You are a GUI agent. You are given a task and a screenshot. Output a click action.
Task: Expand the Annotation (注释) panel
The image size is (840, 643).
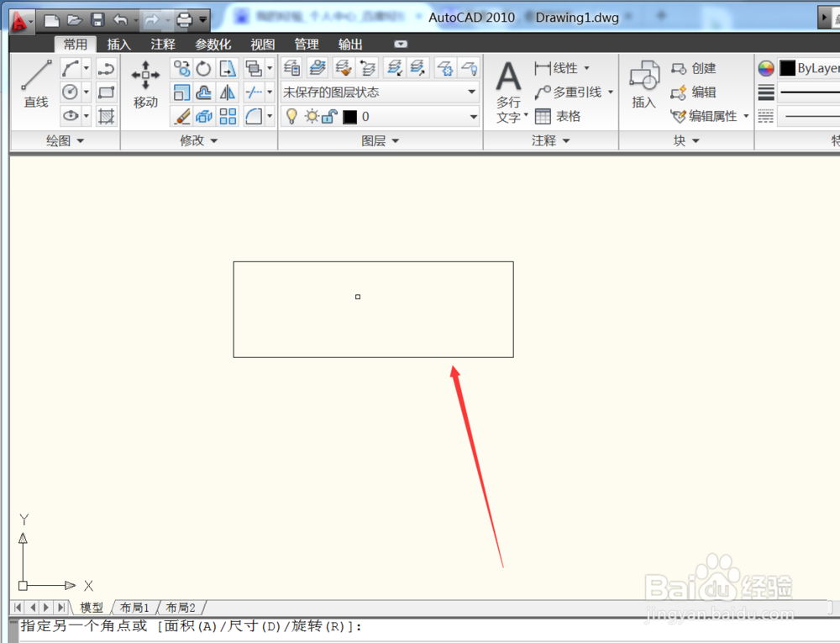551,141
